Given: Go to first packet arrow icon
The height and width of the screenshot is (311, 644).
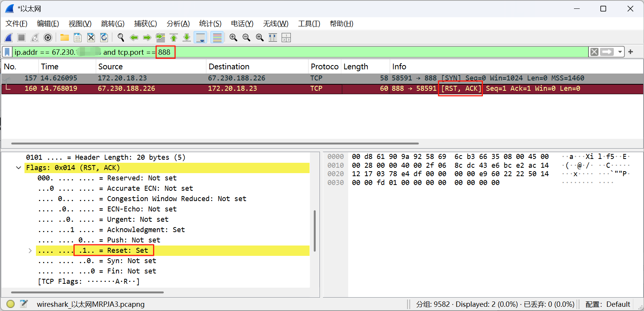Looking at the screenshot, I should pyautogui.click(x=174, y=38).
